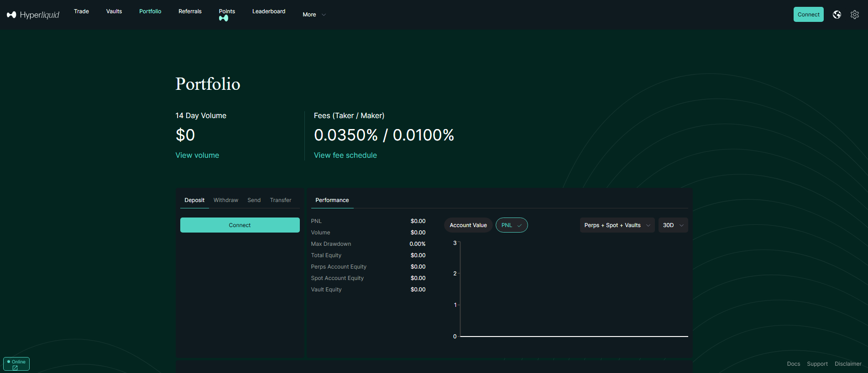
Task: Go to the Trade page
Action: pos(81,11)
